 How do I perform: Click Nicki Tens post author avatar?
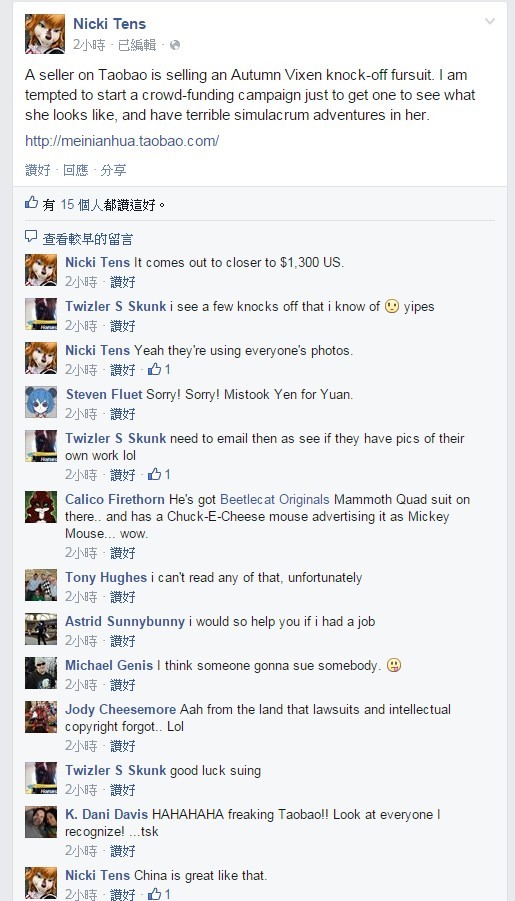pos(45,34)
